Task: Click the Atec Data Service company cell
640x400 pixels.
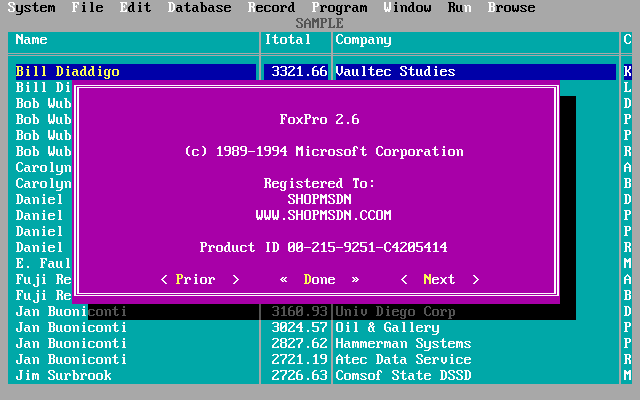Action: pos(403,359)
